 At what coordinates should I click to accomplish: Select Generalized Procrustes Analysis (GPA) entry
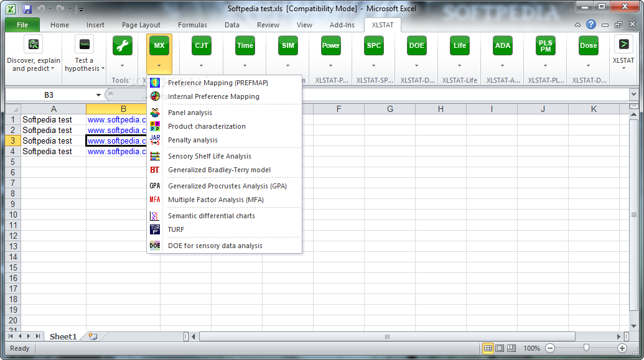224,186
